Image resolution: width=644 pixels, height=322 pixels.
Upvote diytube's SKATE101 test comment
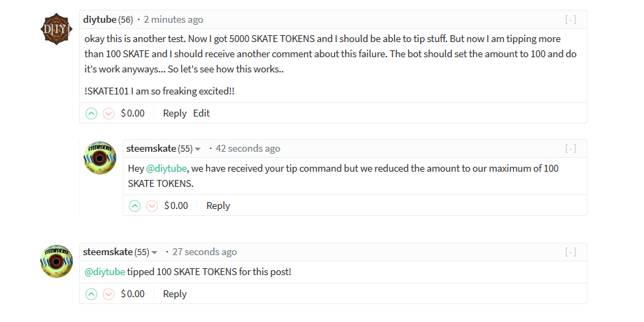(91, 113)
